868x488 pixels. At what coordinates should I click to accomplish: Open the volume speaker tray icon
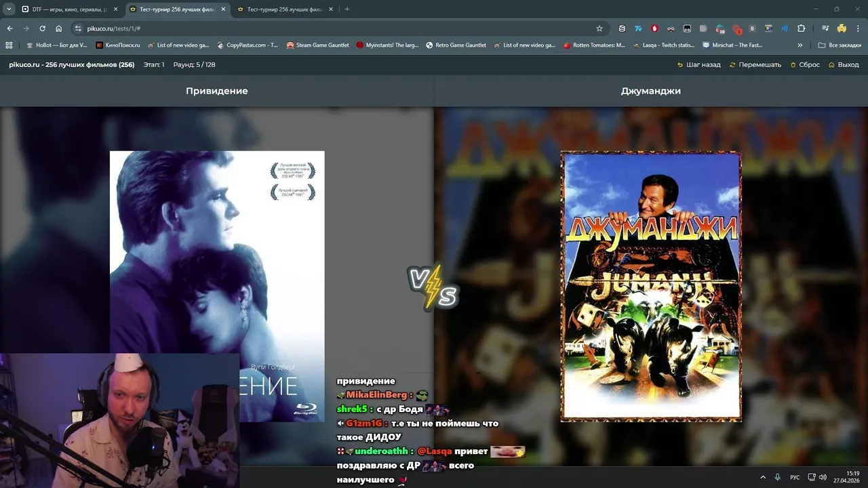(823, 477)
